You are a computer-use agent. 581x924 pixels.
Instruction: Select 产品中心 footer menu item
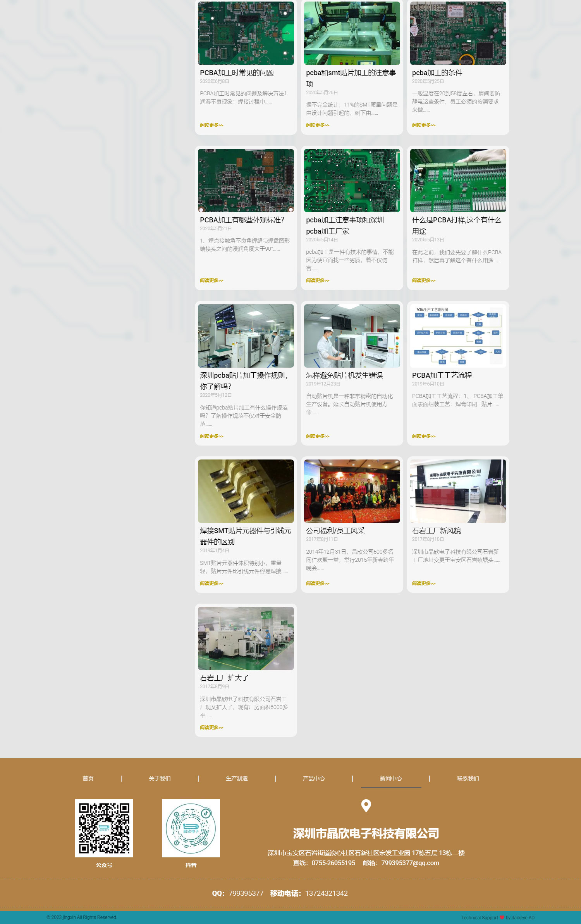click(314, 778)
